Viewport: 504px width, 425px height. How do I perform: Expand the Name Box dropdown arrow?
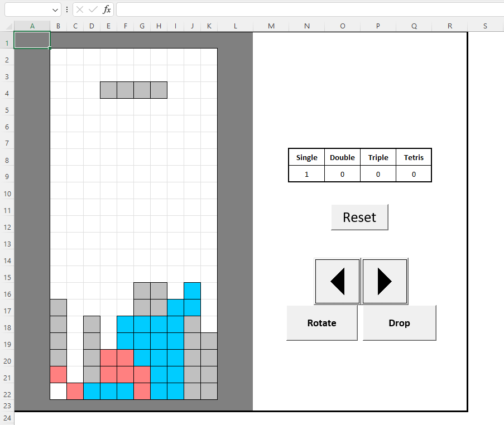click(55, 10)
